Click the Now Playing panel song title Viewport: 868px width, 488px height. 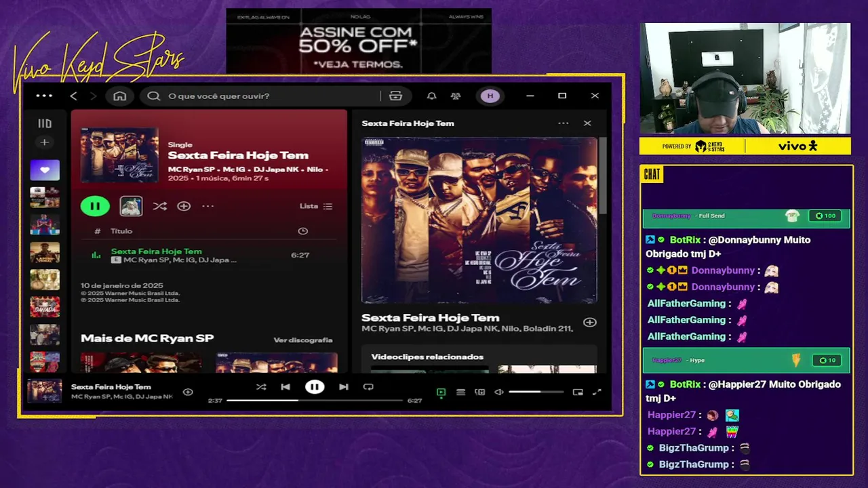(x=431, y=318)
